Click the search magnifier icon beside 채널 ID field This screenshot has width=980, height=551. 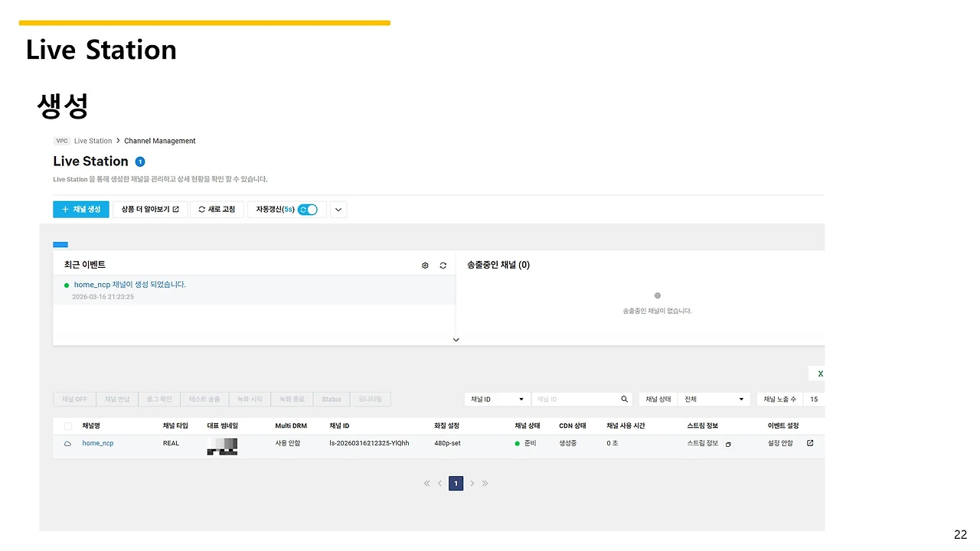click(x=625, y=399)
